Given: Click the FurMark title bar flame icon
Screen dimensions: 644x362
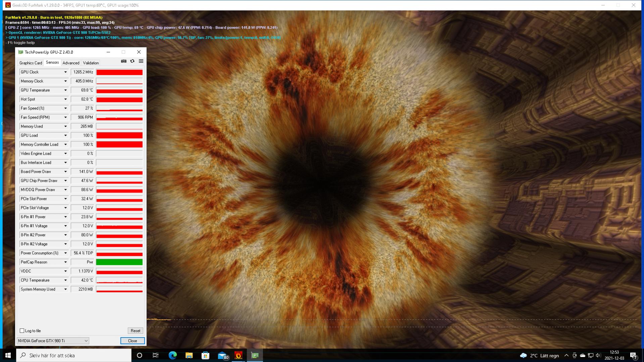Looking at the screenshot, I should pos(8,5).
